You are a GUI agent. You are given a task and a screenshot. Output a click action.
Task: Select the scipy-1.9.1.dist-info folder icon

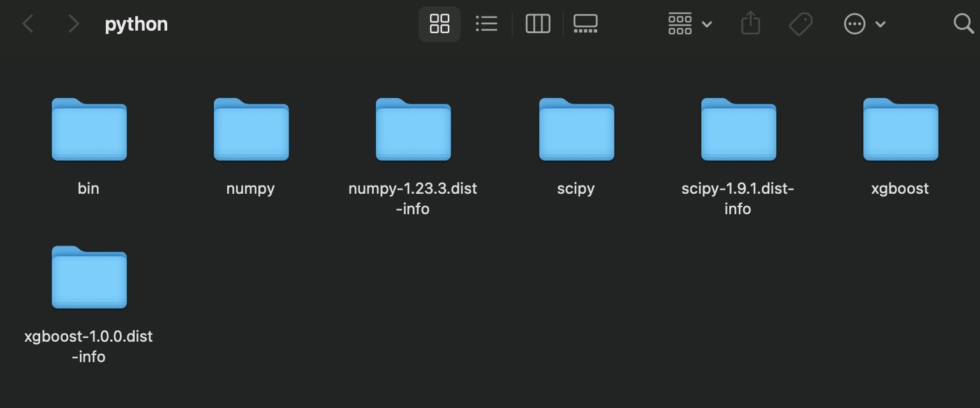point(739,129)
